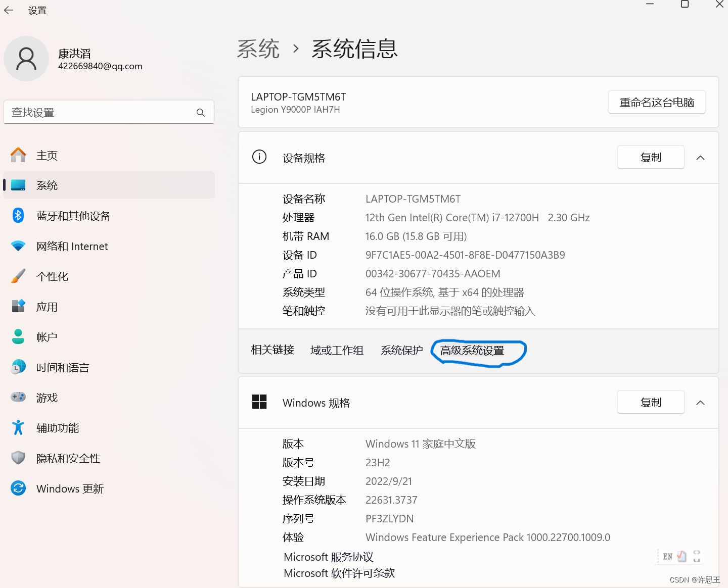This screenshot has height=588, width=728.
Task: Open the 高级系统设置 link
Action: 472,350
